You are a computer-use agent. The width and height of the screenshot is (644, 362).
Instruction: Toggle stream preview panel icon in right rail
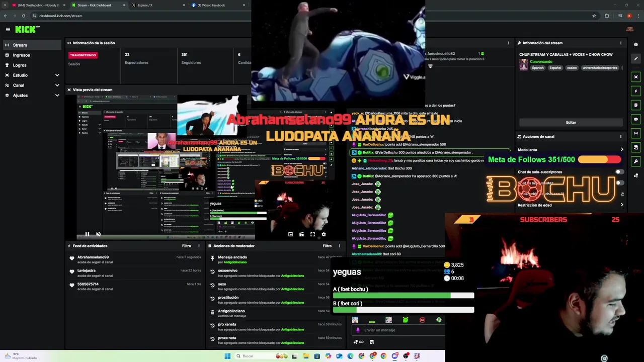pos(636,77)
